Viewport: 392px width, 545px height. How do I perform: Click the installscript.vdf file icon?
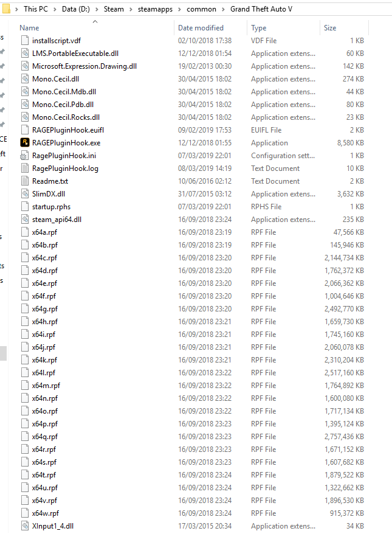pyautogui.click(x=25, y=40)
